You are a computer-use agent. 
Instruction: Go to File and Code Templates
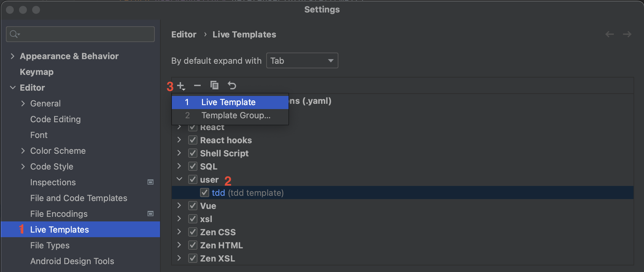click(79, 198)
